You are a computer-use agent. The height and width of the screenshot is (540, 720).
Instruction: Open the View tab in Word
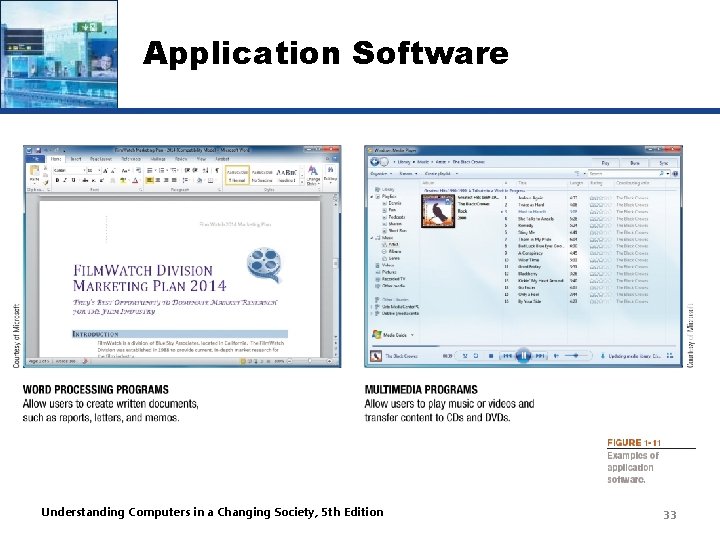click(x=202, y=159)
